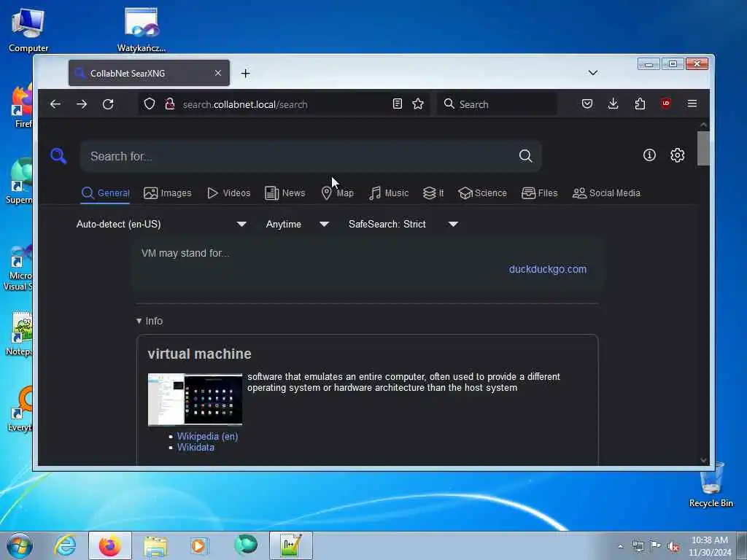The width and height of the screenshot is (747, 560).
Task: Click the Firefox toolbar Search box
Action: [496, 104]
